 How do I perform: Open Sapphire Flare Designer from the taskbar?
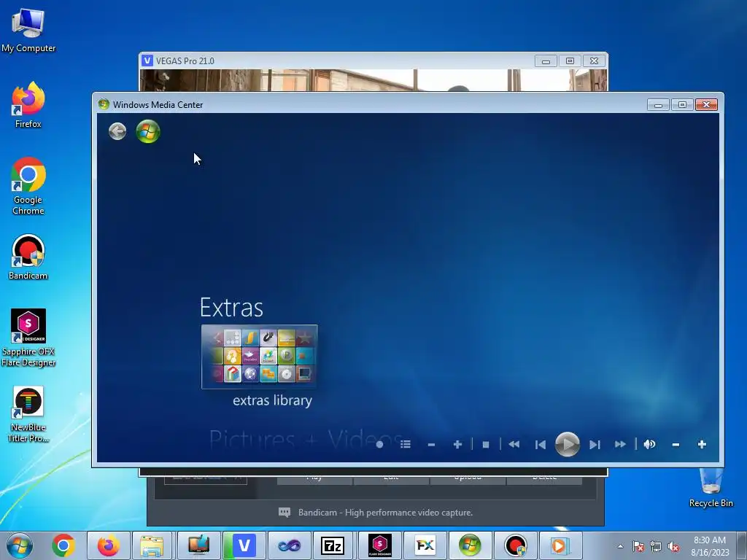[379, 545]
